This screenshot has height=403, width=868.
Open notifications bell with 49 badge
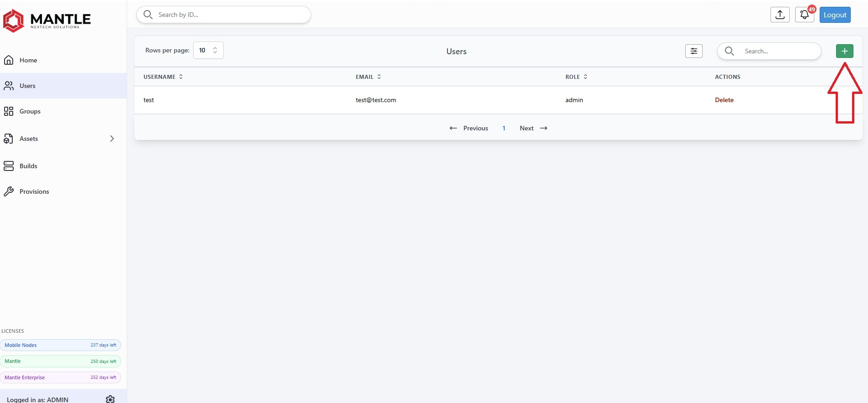(x=805, y=15)
